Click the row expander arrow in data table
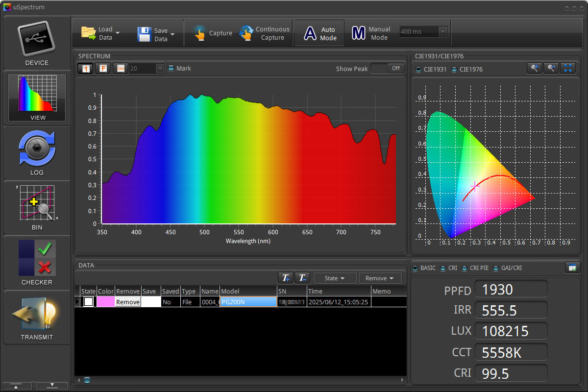 click(77, 302)
